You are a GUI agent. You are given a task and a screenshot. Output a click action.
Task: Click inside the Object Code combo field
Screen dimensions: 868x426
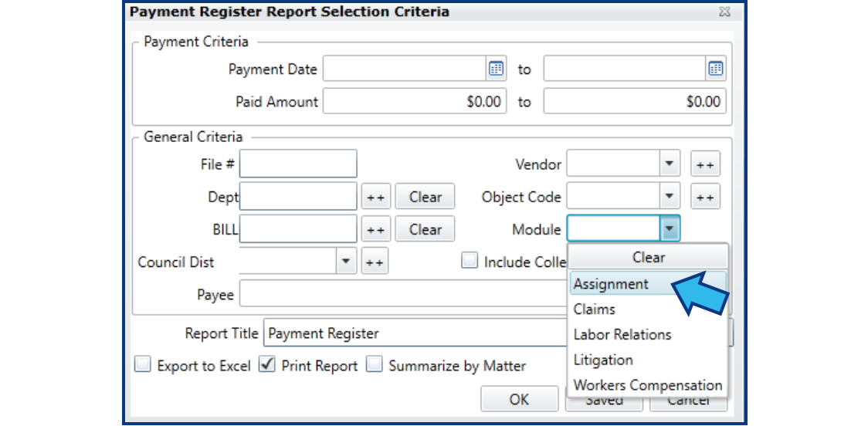click(x=613, y=196)
